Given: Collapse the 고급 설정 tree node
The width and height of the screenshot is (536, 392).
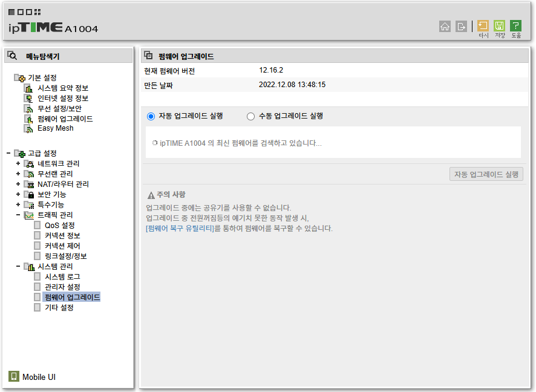Looking at the screenshot, I should coord(8,153).
